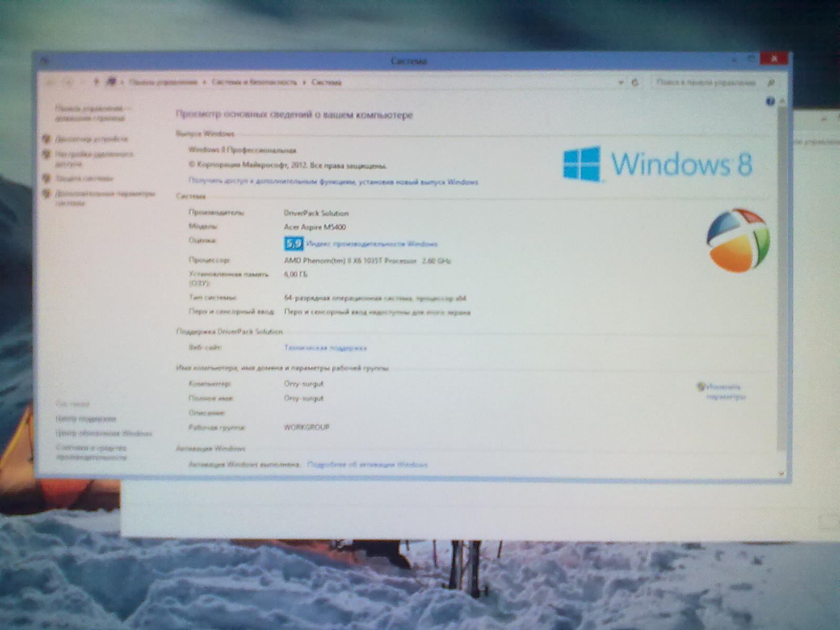Image resolution: width=840 pixels, height=630 pixels.
Task: Close the System window
Action: (774, 59)
